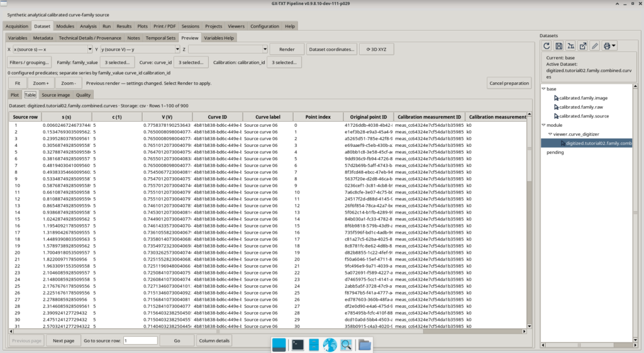This screenshot has height=353, width=644.
Task: Click the icon beside calibrated.family.image
Action: (556, 98)
